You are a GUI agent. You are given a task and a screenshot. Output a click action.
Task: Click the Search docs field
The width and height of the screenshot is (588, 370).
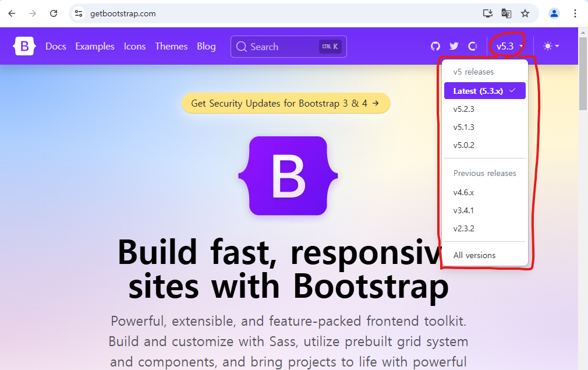click(x=289, y=47)
